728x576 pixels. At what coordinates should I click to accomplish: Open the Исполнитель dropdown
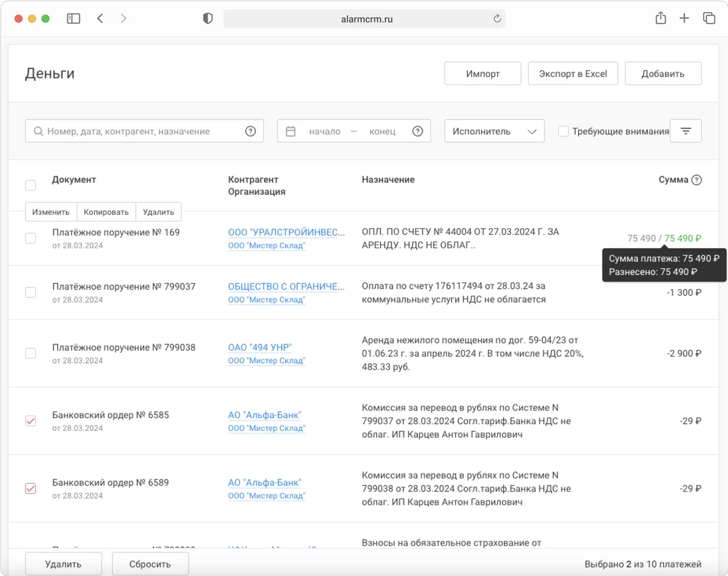(494, 131)
